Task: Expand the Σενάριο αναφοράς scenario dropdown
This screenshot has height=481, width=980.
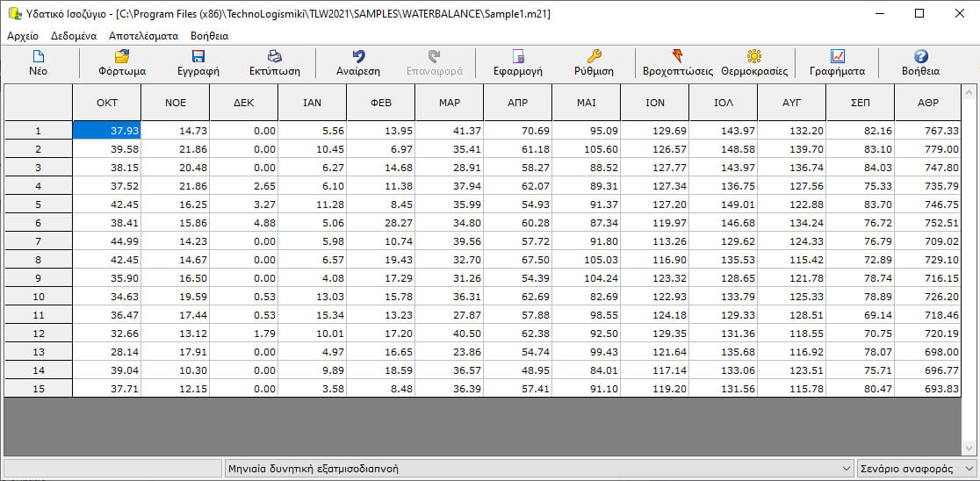Action: pos(969,469)
